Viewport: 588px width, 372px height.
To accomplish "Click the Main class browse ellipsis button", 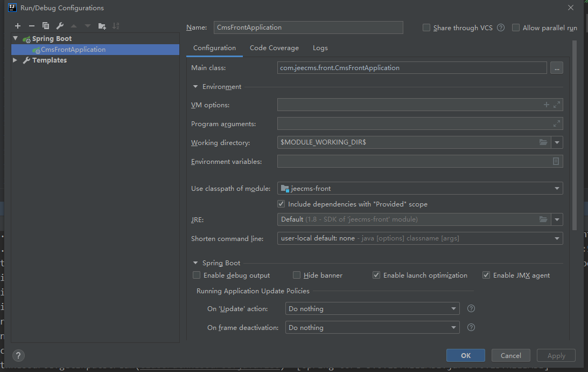I will click(x=556, y=68).
